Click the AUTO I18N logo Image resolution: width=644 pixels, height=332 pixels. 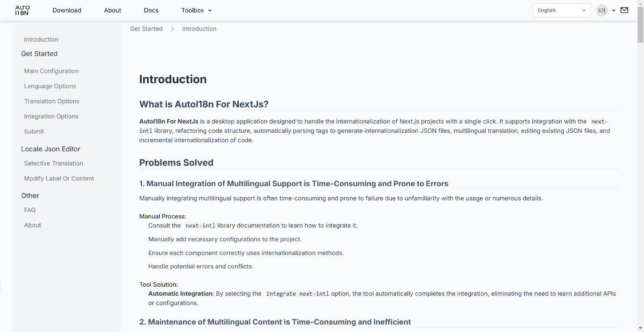(22, 10)
